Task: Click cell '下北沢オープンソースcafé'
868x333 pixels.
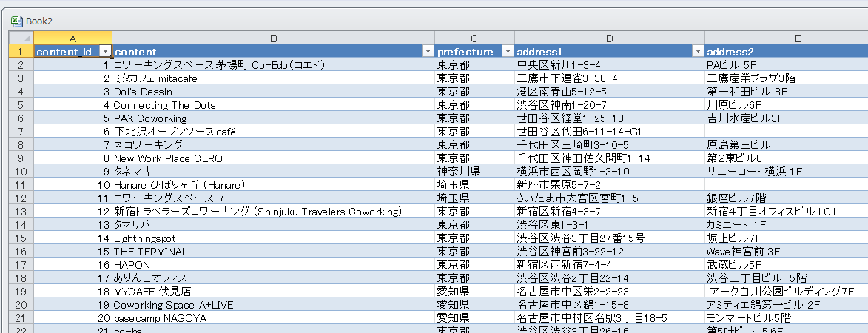Action: (x=274, y=131)
